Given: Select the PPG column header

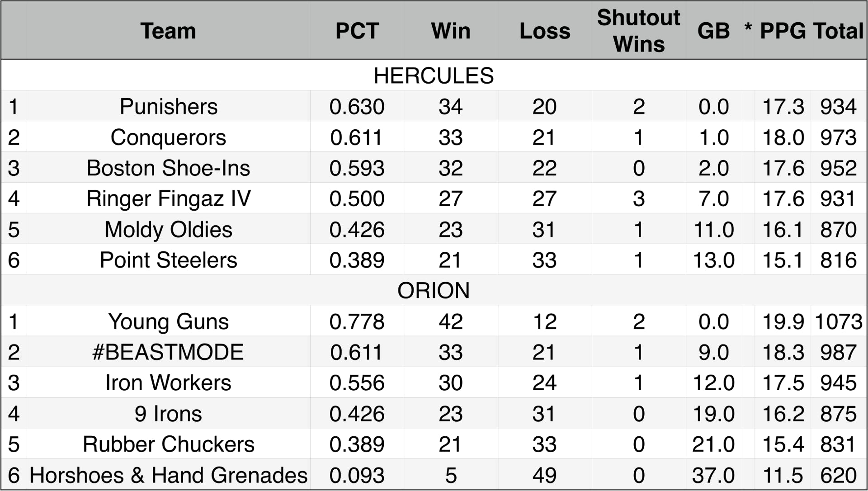Looking at the screenshot, I should tap(783, 31).
